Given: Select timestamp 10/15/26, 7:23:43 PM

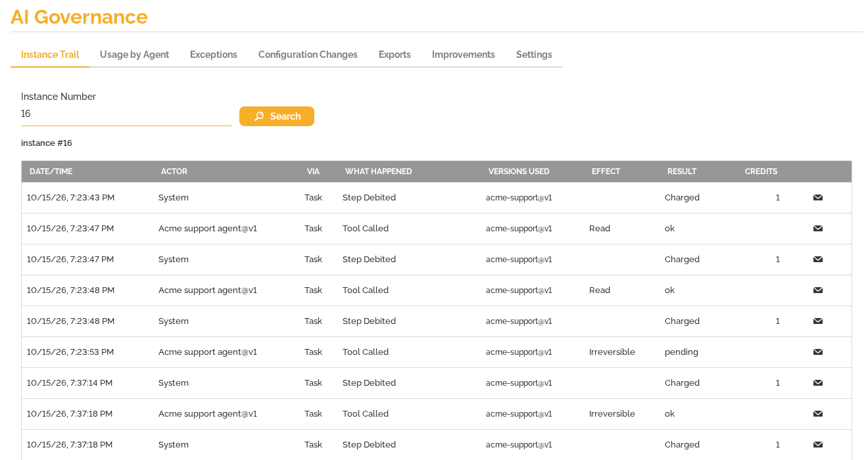Looking at the screenshot, I should [x=70, y=198].
